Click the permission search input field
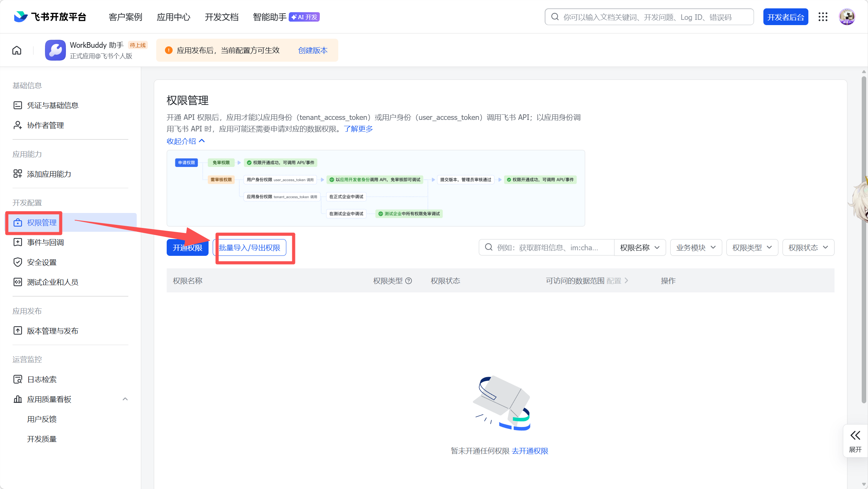The height and width of the screenshot is (489, 868). click(x=548, y=247)
